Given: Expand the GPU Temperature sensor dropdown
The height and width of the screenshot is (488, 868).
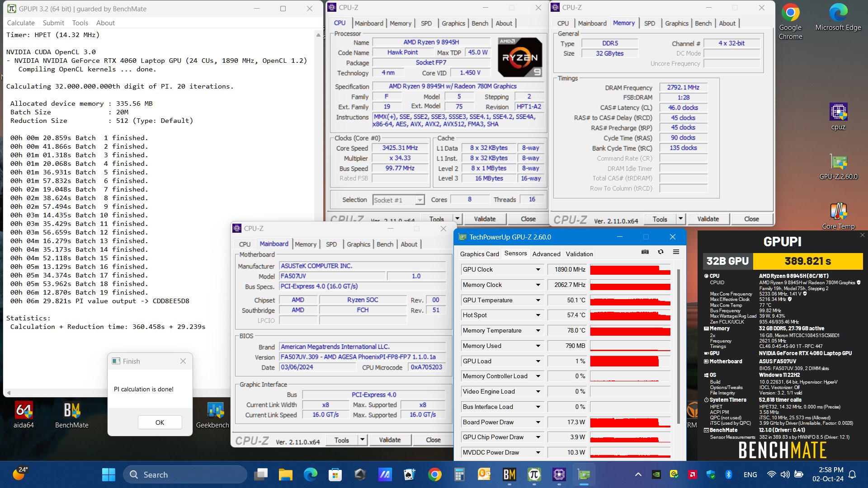Looking at the screenshot, I should (x=538, y=300).
